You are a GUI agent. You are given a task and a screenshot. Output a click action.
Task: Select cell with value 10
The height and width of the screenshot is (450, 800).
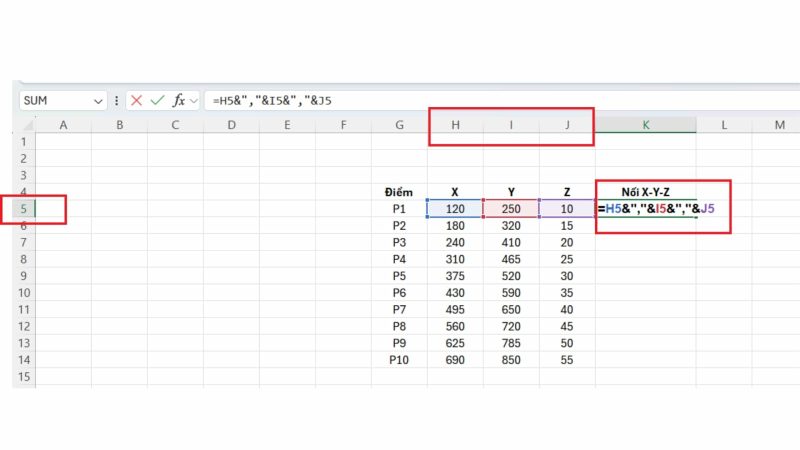coord(567,209)
